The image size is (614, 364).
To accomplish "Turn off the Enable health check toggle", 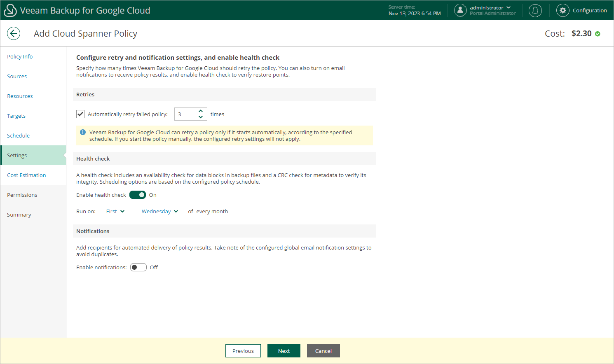I will pyautogui.click(x=138, y=195).
